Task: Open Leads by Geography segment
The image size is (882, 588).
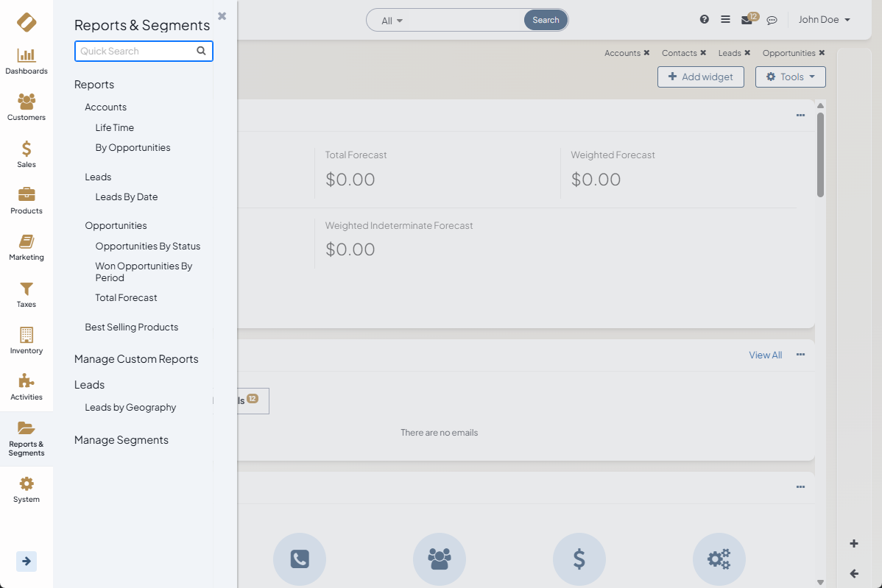Action: 130,408
